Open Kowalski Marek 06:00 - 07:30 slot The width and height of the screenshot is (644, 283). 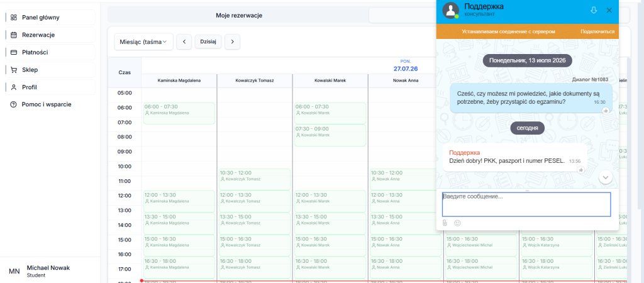pyautogui.click(x=330, y=113)
